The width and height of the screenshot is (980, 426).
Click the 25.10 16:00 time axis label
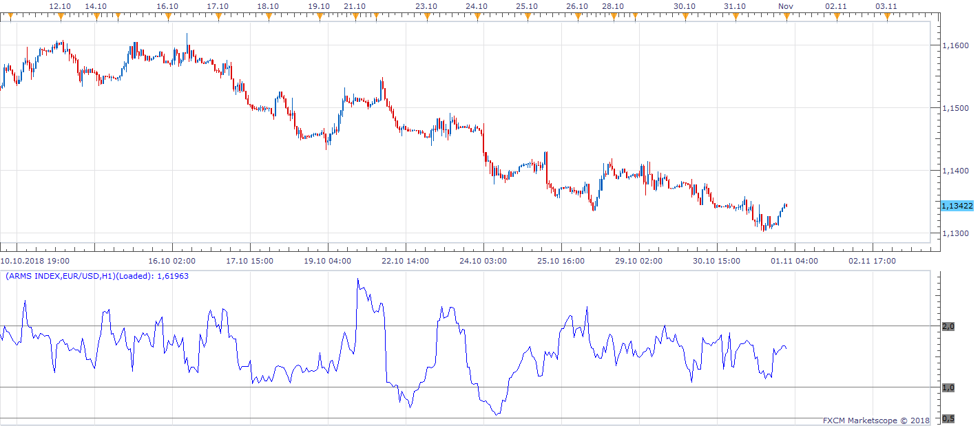coord(561,261)
